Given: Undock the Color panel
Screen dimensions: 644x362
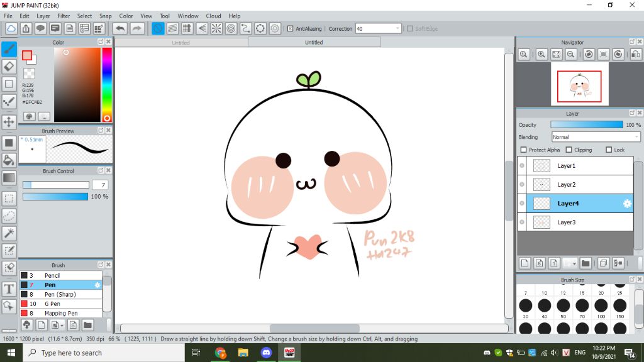Looking at the screenshot, I should coord(101,42).
